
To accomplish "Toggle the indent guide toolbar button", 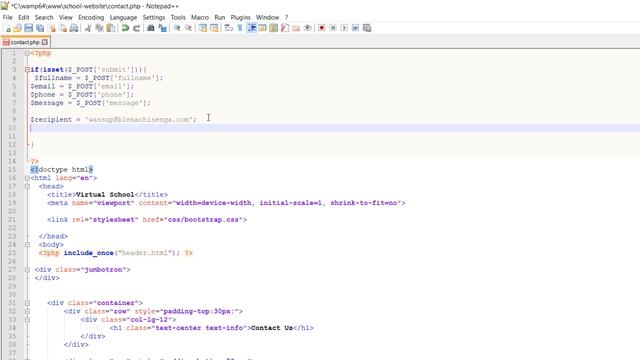I will coord(251,28).
